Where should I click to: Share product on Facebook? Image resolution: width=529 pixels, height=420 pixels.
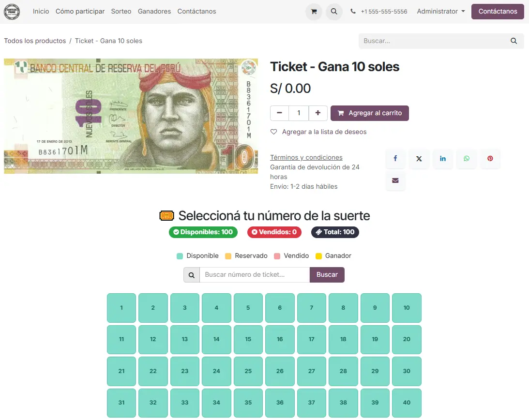(x=395, y=159)
